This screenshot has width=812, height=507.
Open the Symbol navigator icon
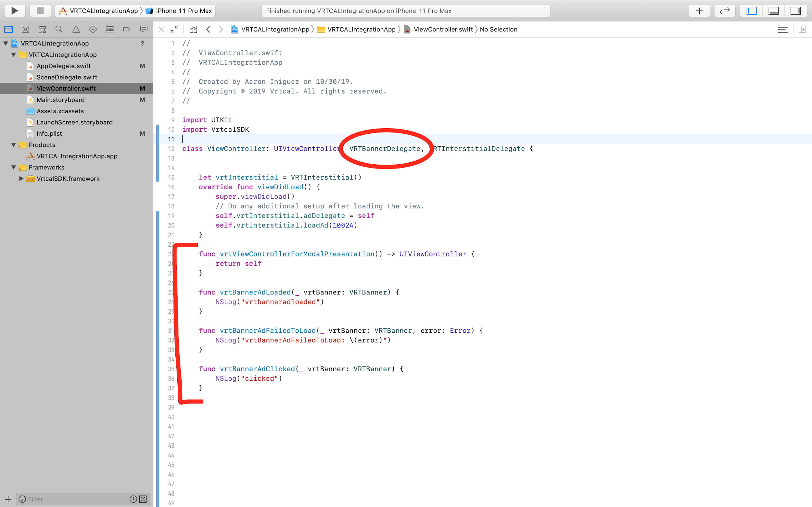point(42,30)
